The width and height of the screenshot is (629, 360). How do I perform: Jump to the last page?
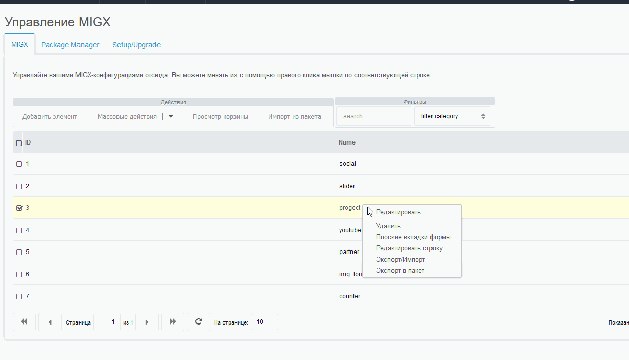pos(172,321)
